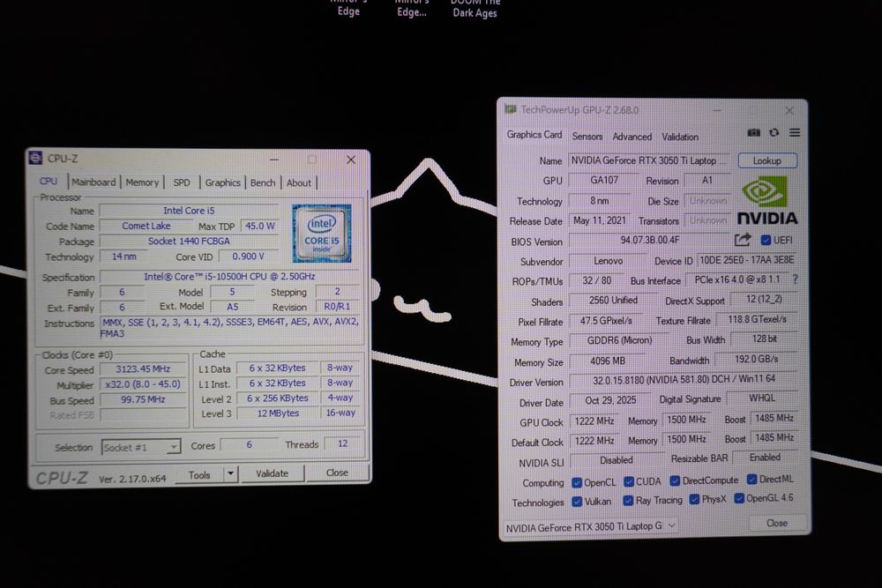Switch to the Memory tab in CPU-Z
882x588 pixels.
click(x=142, y=182)
